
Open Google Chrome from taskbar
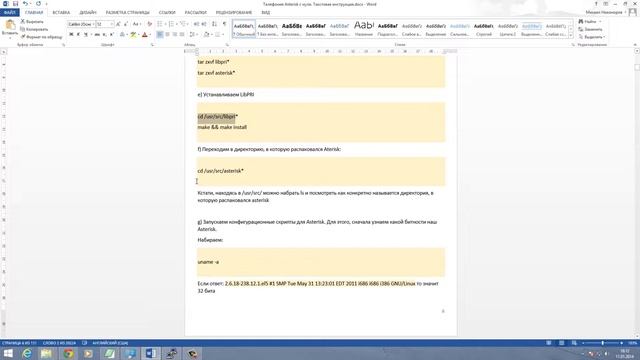point(68,353)
